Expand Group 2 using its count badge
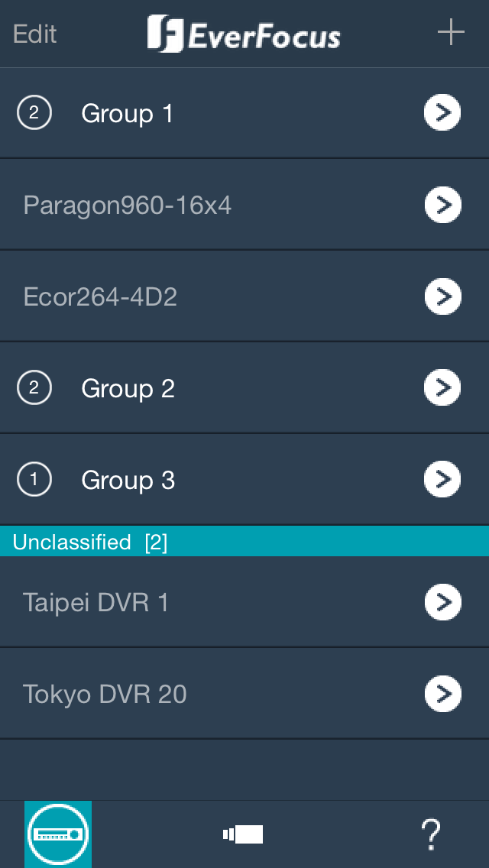 [34, 389]
